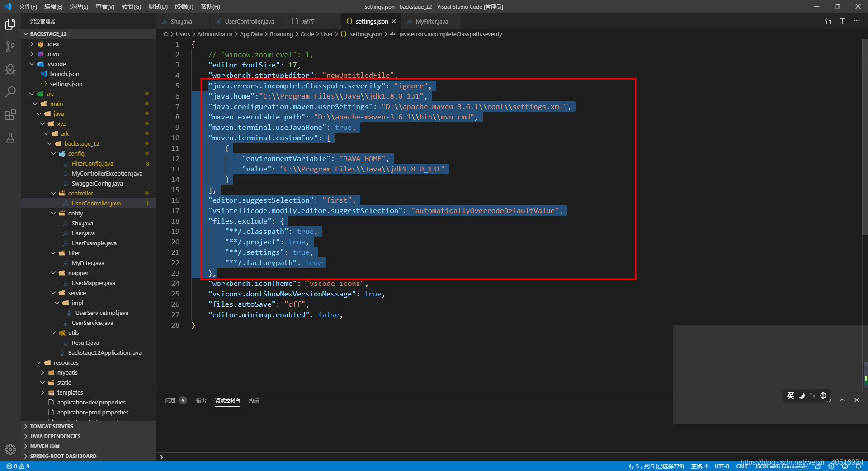Toggle input method language with 英 indicator

790,395
